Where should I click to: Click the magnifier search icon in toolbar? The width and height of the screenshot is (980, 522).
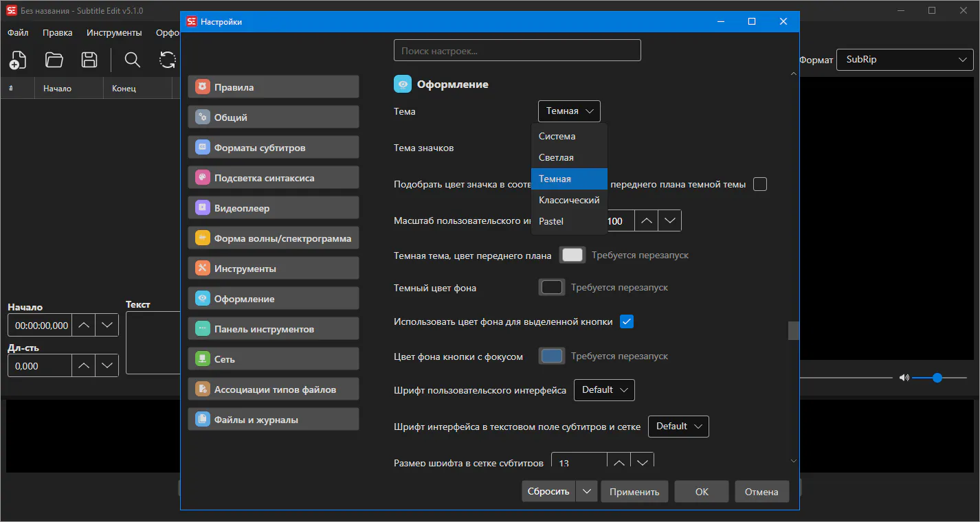(133, 60)
